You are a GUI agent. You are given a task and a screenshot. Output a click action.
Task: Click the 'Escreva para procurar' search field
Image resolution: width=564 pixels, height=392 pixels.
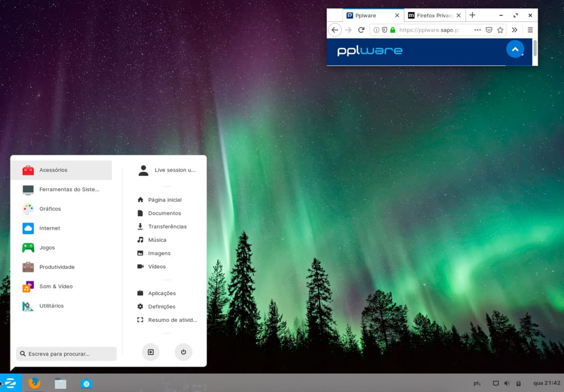tap(66, 354)
